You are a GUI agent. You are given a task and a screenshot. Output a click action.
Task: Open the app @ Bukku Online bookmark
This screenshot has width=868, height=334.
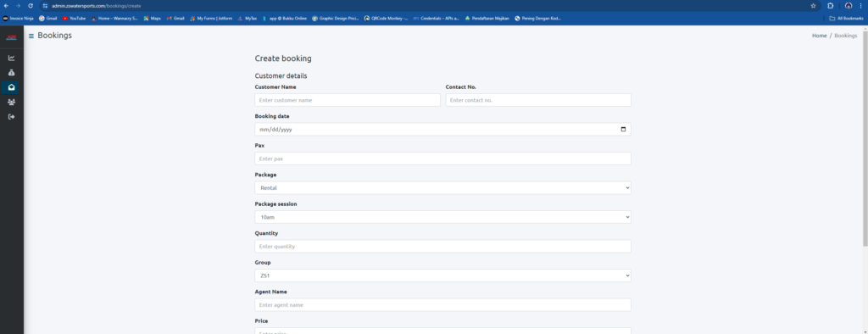tap(285, 19)
